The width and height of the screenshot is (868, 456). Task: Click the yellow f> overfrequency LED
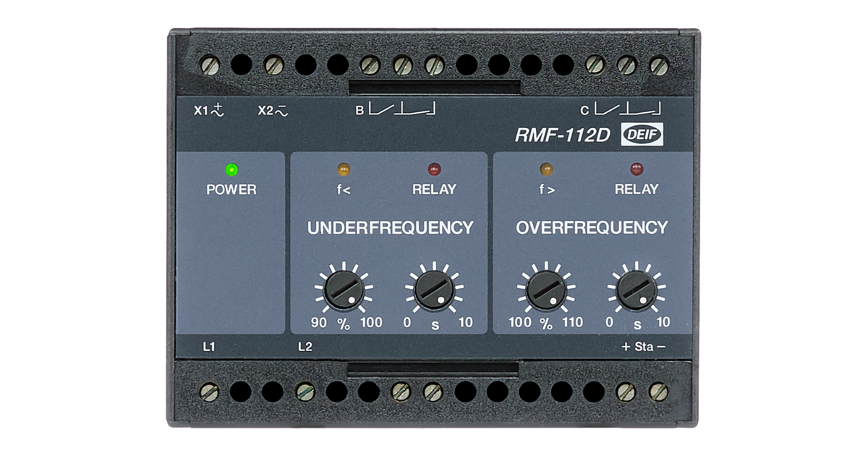(x=546, y=170)
